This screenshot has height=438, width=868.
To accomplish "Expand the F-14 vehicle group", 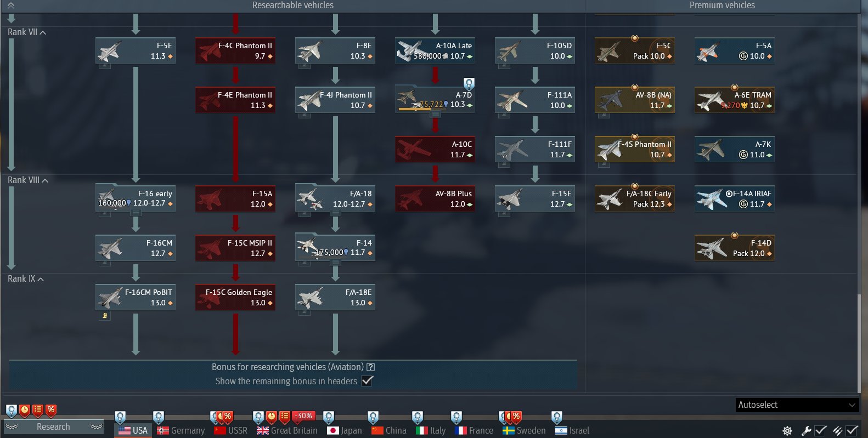I will [335, 263].
